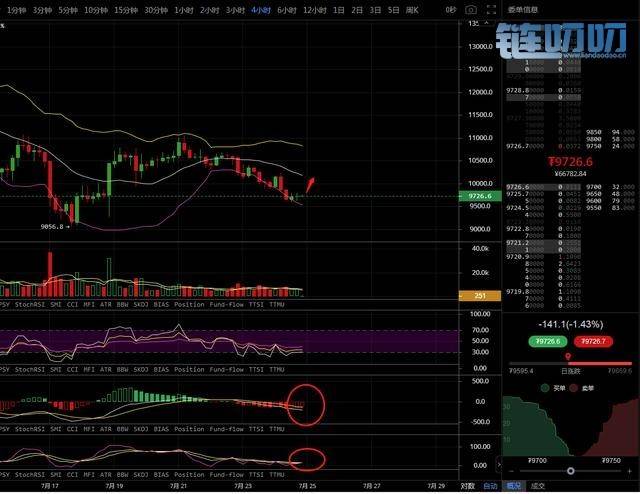Click the 9600 aggregated depth level
The width and height of the screenshot is (640, 494).
tap(610, 201)
